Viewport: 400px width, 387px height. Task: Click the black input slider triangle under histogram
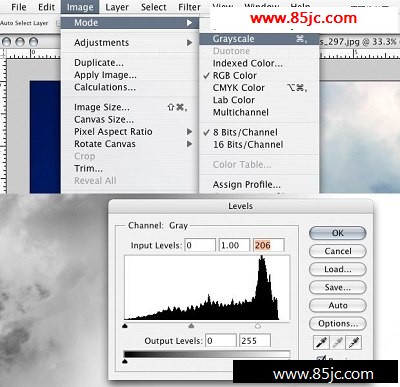click(x=125, y=326)
